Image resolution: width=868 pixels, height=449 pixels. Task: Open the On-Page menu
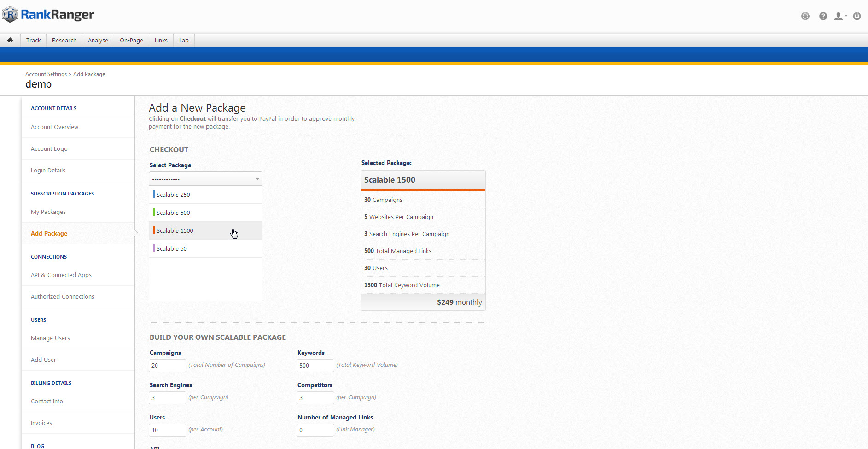[x=131, y=40]
